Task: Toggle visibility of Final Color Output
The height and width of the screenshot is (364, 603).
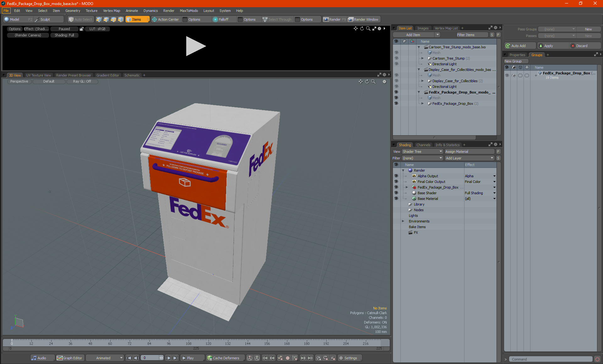Action: 396,182
